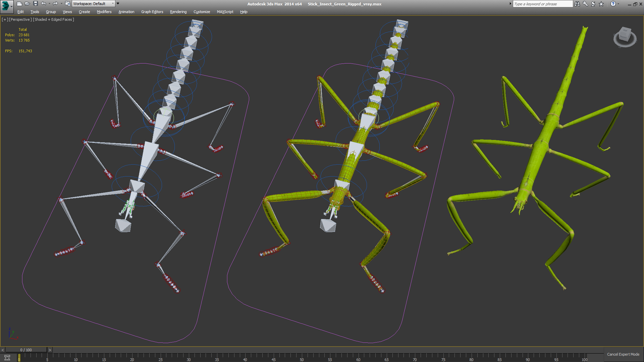Expand the InfoCenter search arrow
Image resolution: width=644 pixels, height=362 pixels.
(x=511, y=4)
